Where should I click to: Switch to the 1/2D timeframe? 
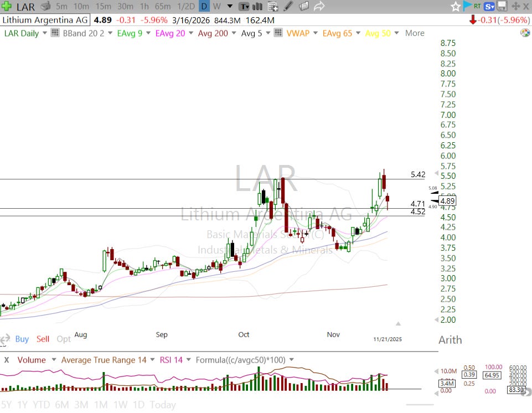(x=186, y=7)
